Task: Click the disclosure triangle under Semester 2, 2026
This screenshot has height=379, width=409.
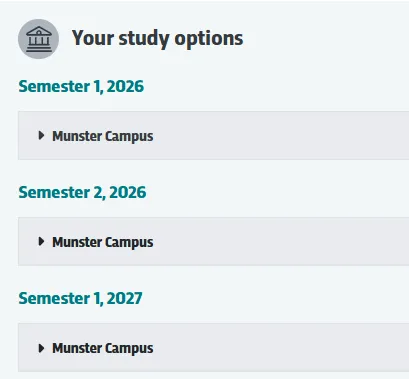Action: [41, 241]
